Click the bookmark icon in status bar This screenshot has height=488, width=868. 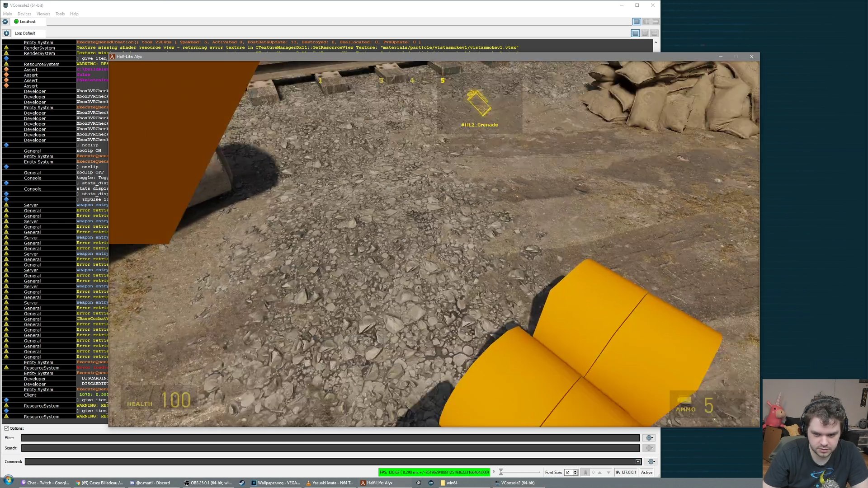click(x=585, y=473)
